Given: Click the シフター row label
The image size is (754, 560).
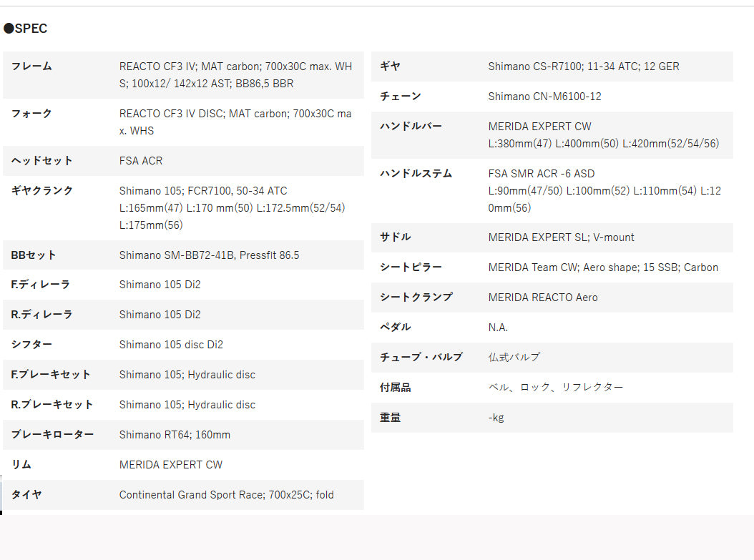Looking at the screenshot, I should point(31,345).
